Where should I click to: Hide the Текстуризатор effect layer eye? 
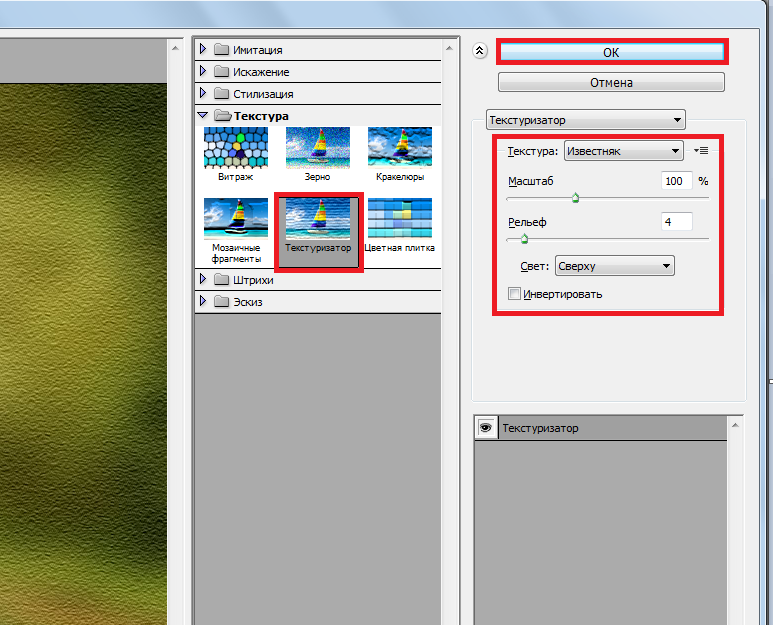pyautogui.click(x=487, y=428)
